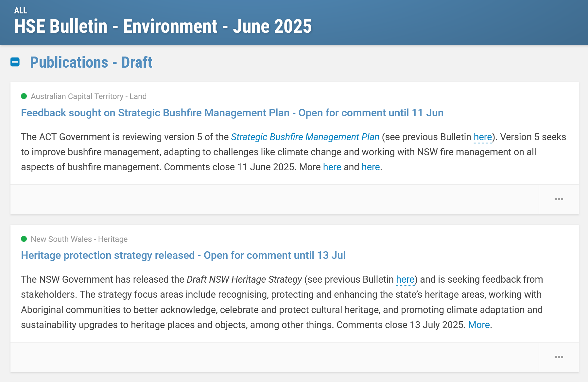The image size is (588, 382).
Task: Select the Publications - Draft heading
Action: [91, 62]
